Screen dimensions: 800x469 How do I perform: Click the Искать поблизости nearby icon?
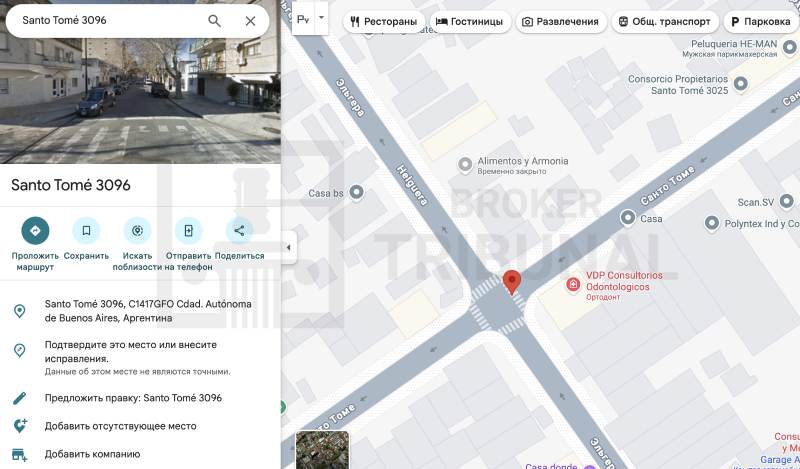tap(137, 231)
